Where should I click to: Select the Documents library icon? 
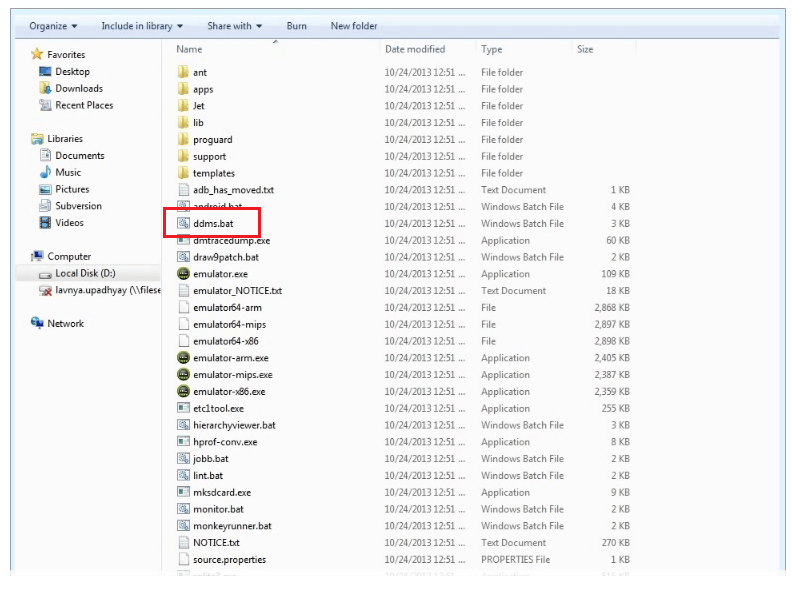pos(45,155)
